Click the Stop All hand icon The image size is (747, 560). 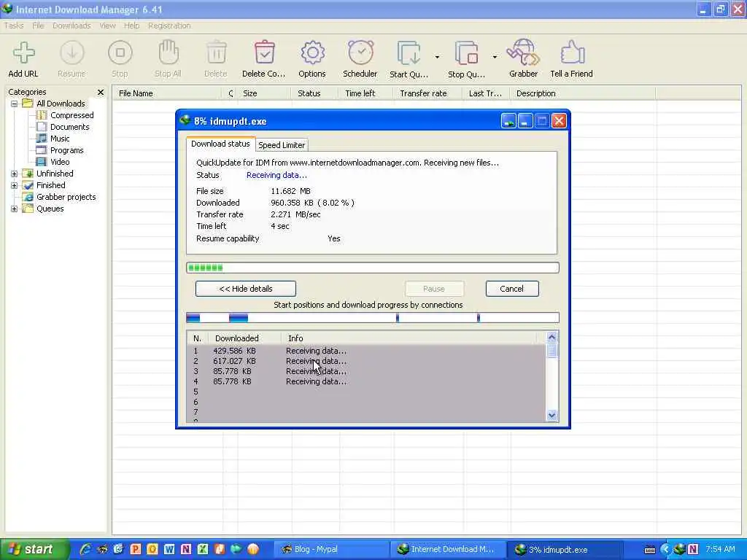point(169,52)
